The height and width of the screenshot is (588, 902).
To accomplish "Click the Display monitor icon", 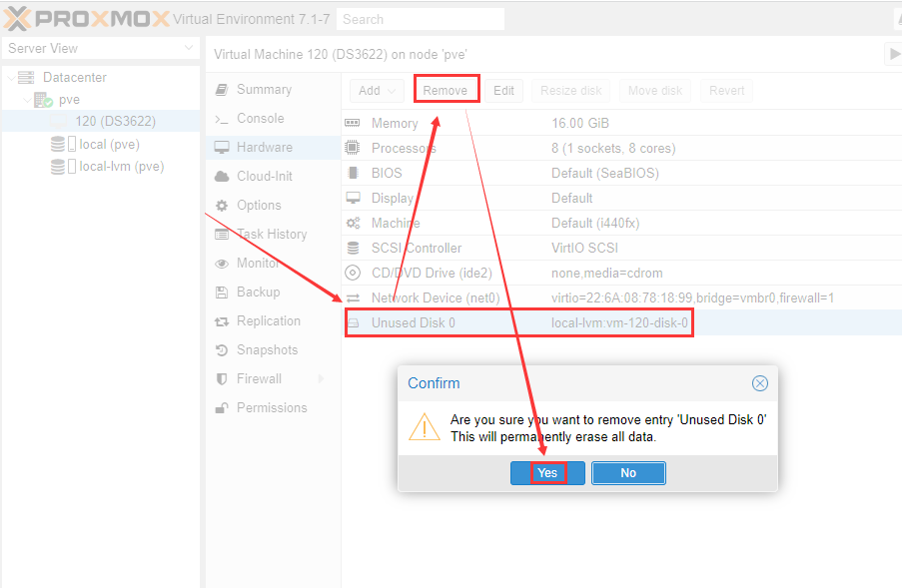I will (353, 198).
